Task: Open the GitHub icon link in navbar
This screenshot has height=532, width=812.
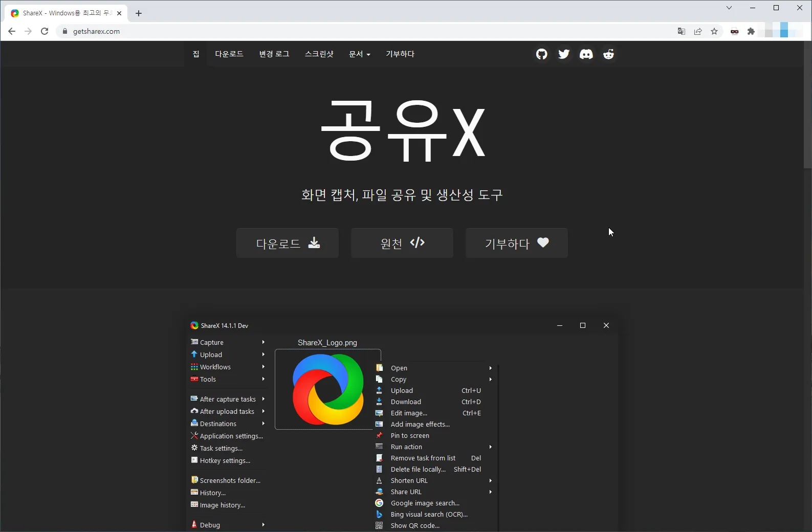Action: click(x=541, y=54)
